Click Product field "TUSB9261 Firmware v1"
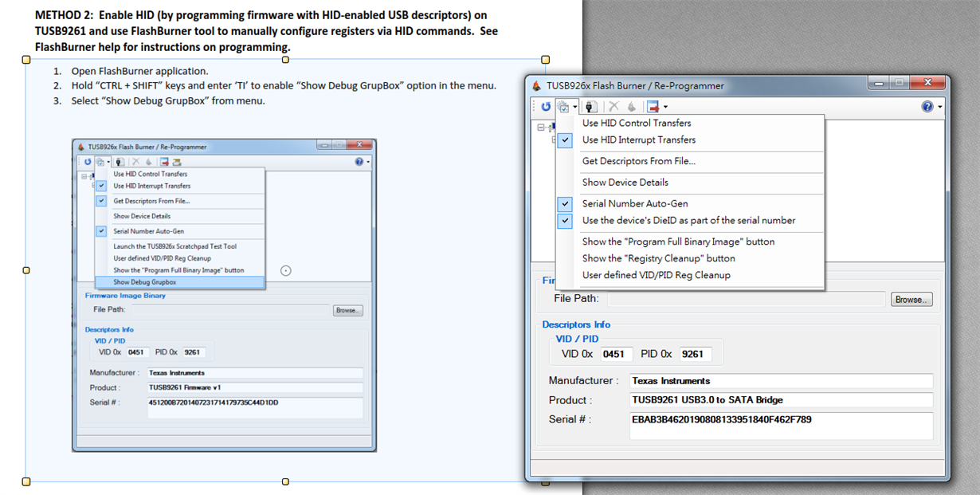Viewport: 980px width, 495px height. [255, 387]
